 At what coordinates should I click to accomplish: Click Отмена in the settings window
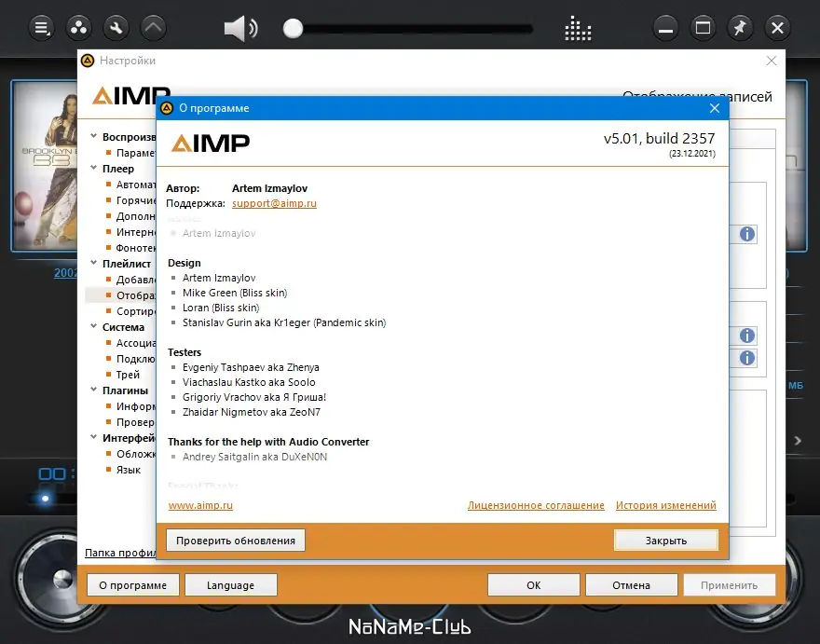click(631, 585)
